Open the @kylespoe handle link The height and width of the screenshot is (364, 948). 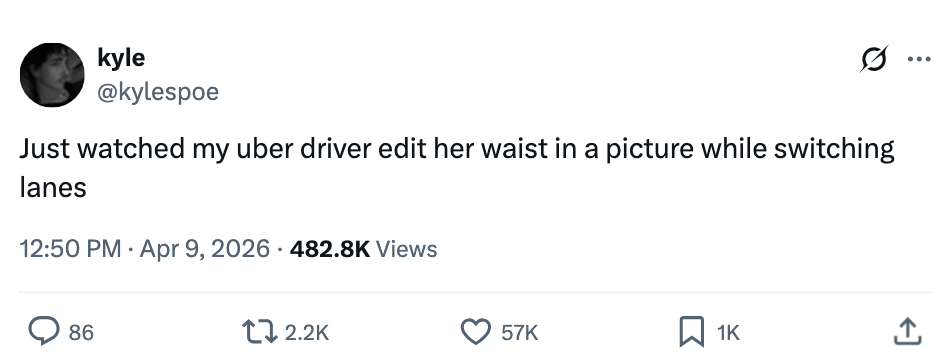click(x=158, y=93)
